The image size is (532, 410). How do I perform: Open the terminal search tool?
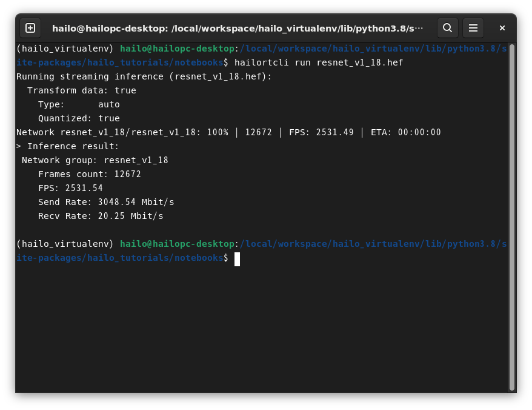(448, 28)
